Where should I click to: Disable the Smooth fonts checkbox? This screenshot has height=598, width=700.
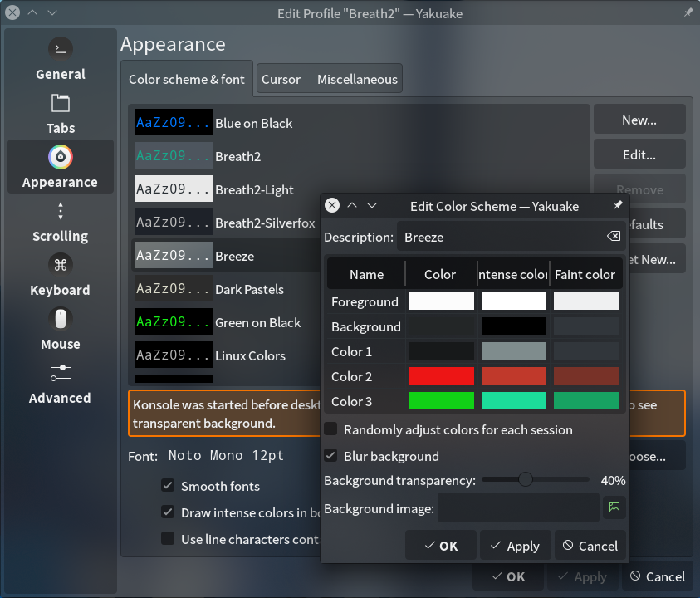coord(168,485)
